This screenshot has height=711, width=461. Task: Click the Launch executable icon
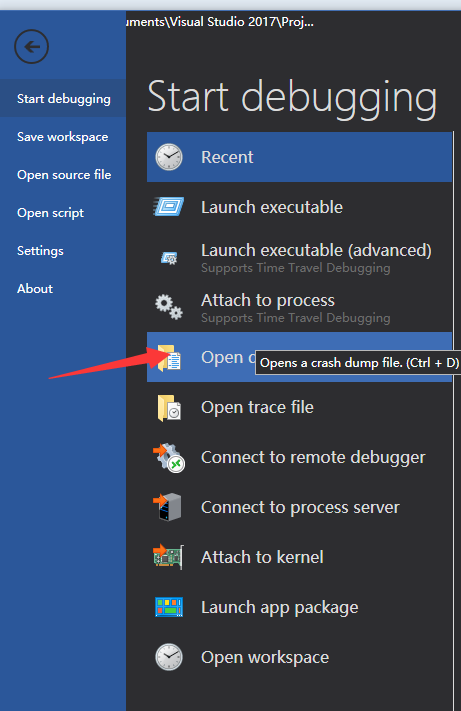point(169,207)
